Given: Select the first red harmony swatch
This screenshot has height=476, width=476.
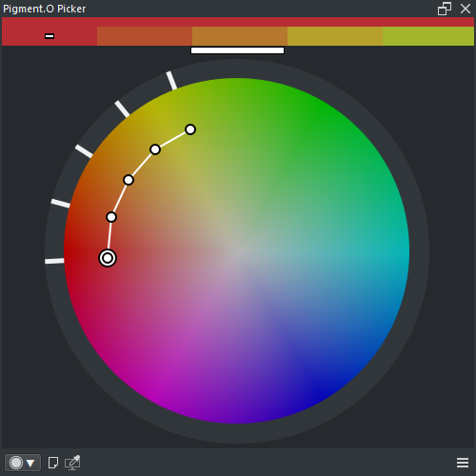Looking at the screenshot, I should click(50, 36).
